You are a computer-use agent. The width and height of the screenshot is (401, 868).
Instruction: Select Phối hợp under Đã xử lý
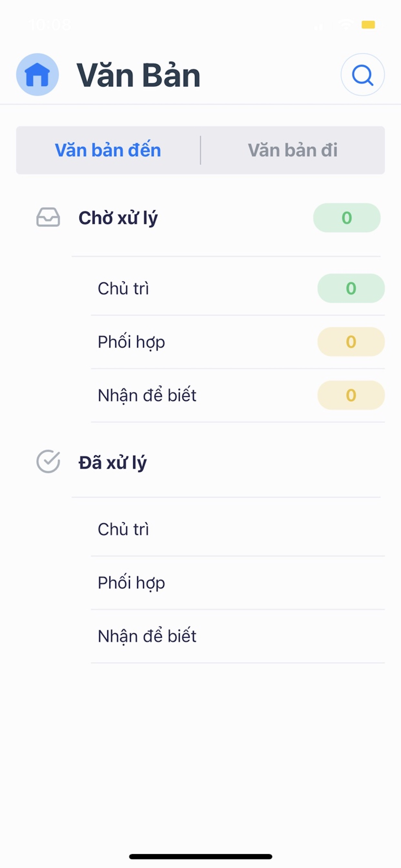(x=238, y=583)
